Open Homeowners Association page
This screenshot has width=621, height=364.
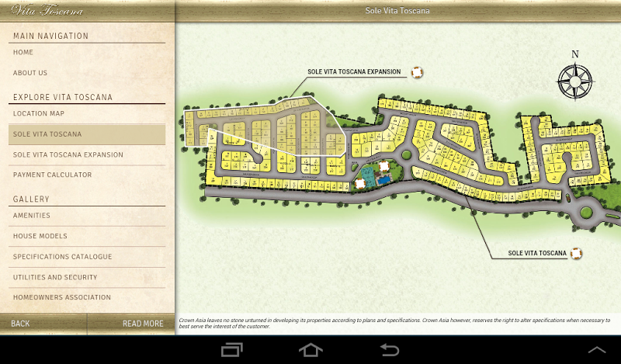click(x=87, y=297)
